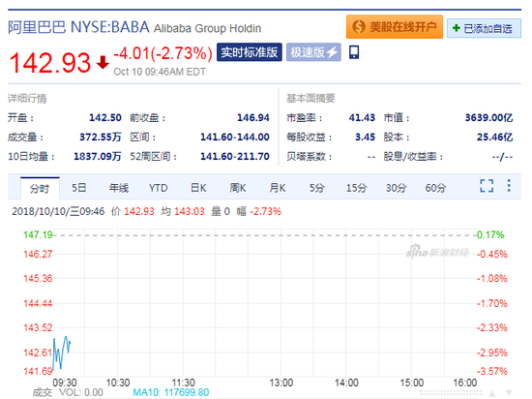Viewport: 532px width, 399px height.
Task: Click the 开盘 value 142.50
Action: 105,117
